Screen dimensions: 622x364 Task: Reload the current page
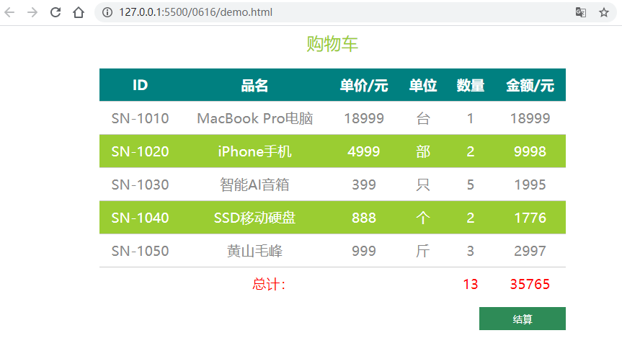(x=55, y=12)
